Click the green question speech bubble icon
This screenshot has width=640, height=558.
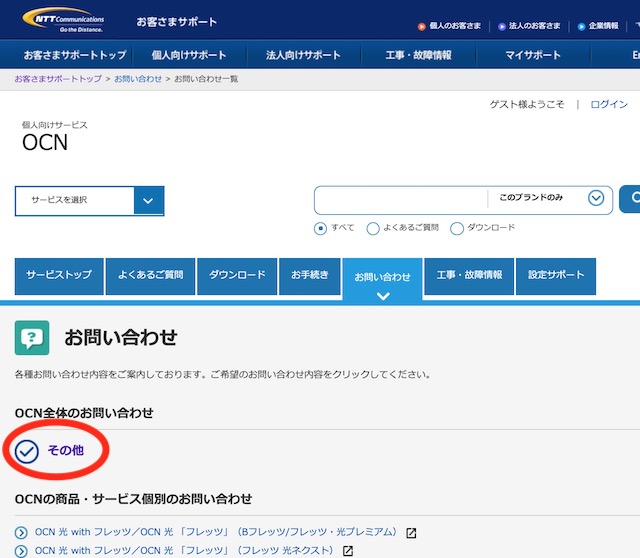(32, 338)
